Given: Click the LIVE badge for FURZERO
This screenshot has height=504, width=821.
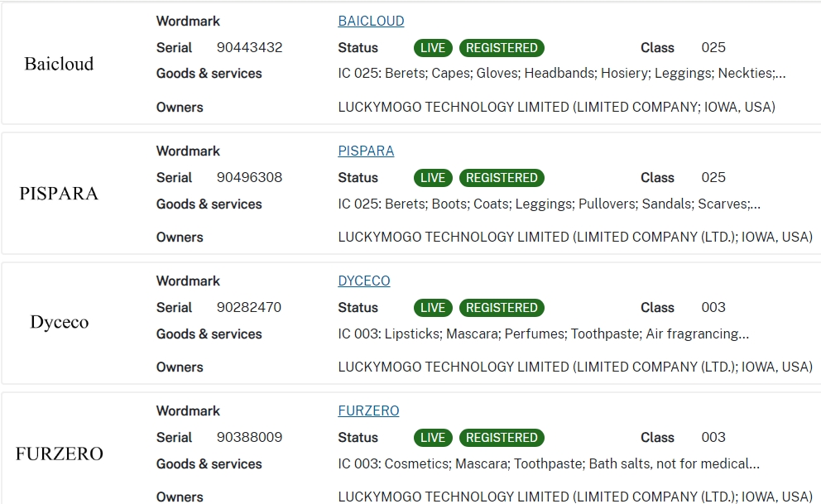Looking at the screenshot, I should click(432, 437).
